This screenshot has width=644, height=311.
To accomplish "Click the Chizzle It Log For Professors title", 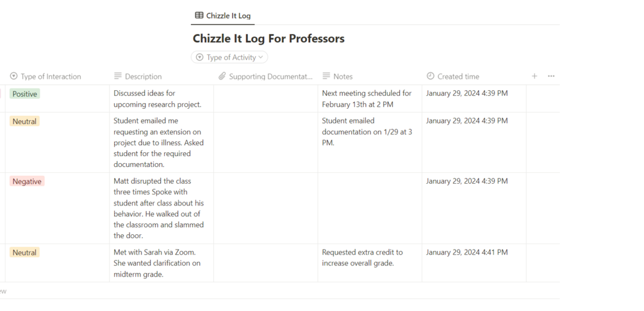I will pos(268,39).
